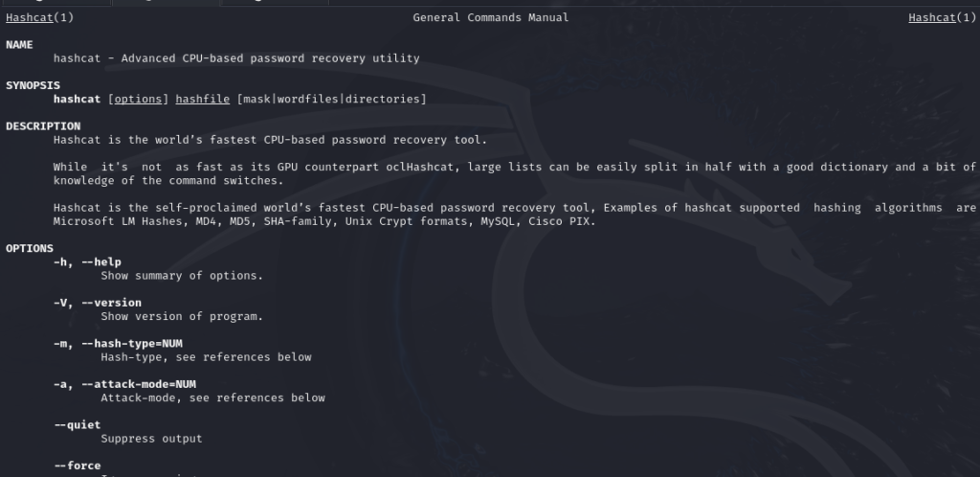Screen dimensions: 980x477
Task: Click the NAME section heading
Action: pyautogui.click(x=19, y=44)
